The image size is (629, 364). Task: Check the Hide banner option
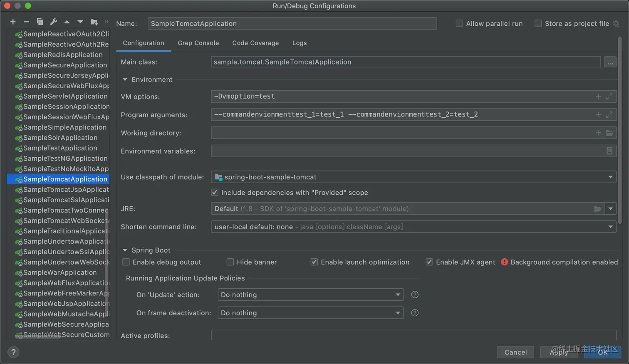point(230,262)
